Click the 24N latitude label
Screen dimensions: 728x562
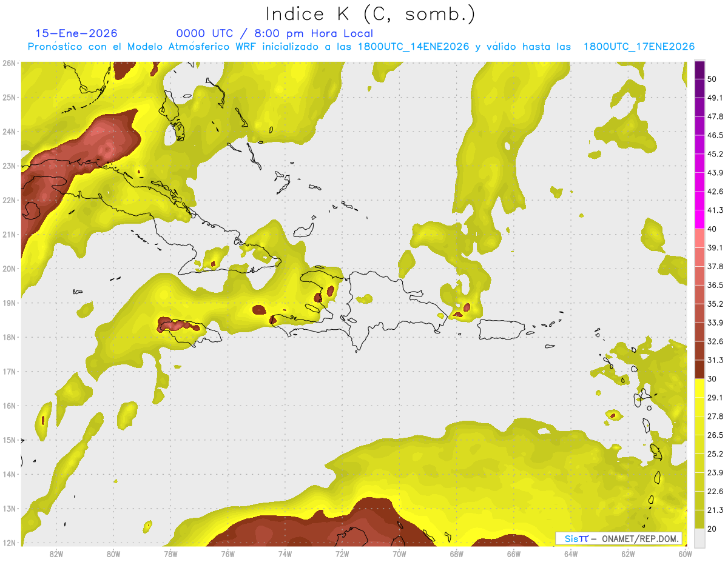[8, 132]
